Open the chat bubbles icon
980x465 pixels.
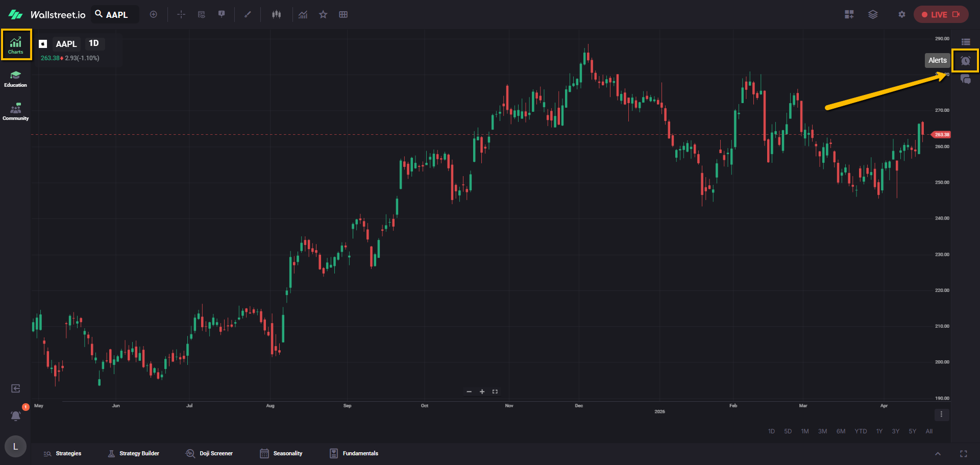pyautogui.click(x=965, y=79)
